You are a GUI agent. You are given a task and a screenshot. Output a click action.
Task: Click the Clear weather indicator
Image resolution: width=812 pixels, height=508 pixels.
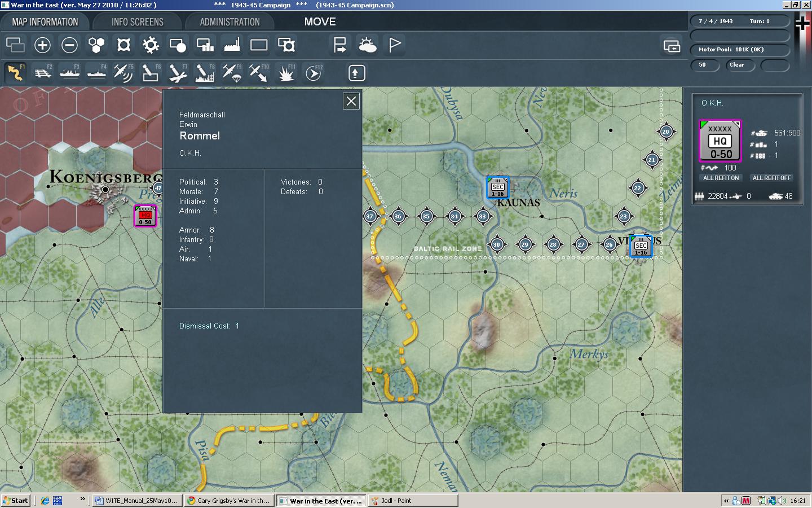(741, 65)
